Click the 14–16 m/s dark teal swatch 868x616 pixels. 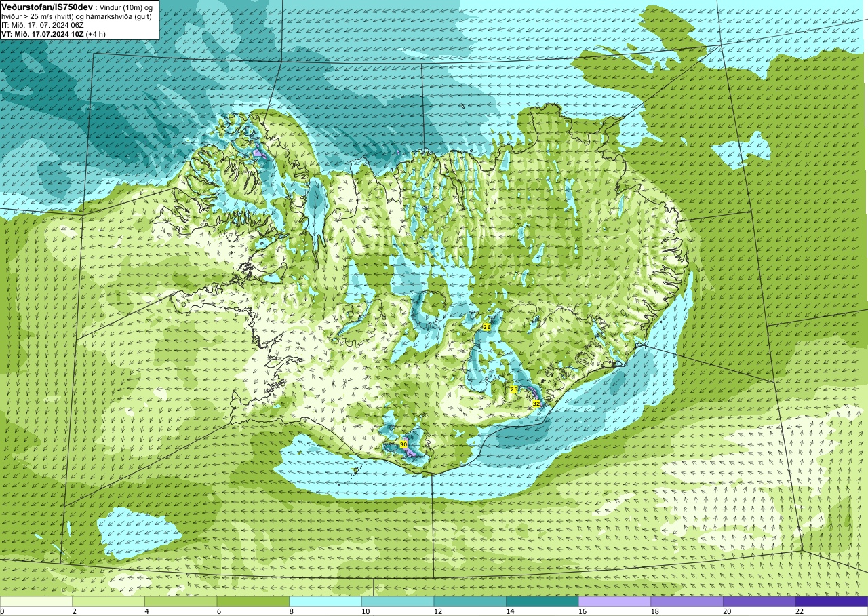542,601
